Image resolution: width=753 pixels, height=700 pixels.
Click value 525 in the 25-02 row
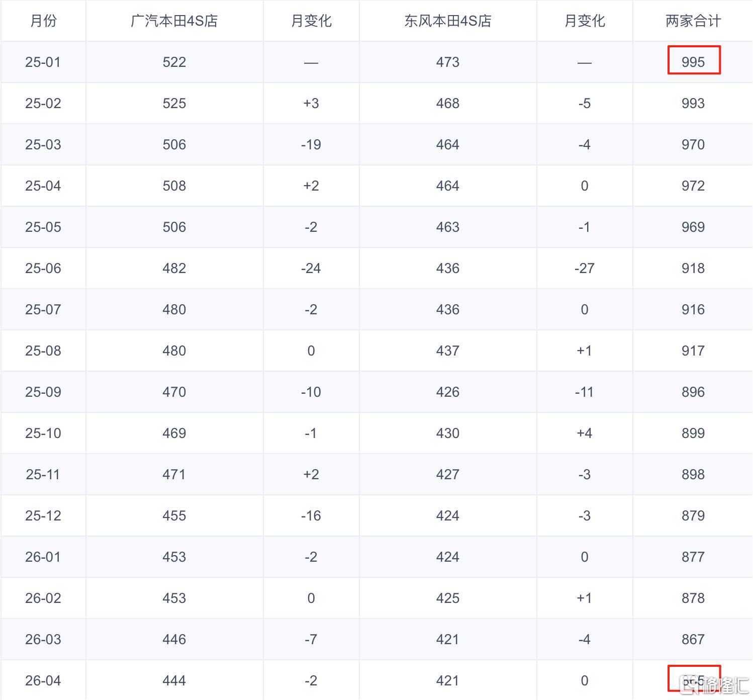click(x=174, y=103)
